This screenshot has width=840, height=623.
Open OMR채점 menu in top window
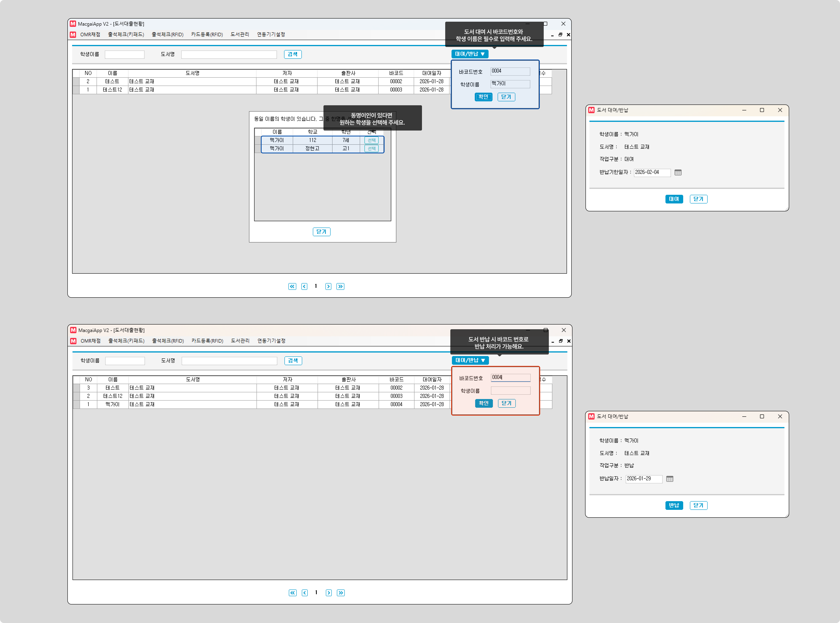[90, 34]
